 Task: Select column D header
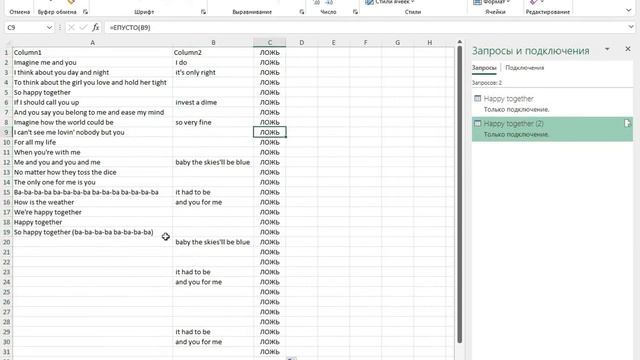(x=302, y=42)
